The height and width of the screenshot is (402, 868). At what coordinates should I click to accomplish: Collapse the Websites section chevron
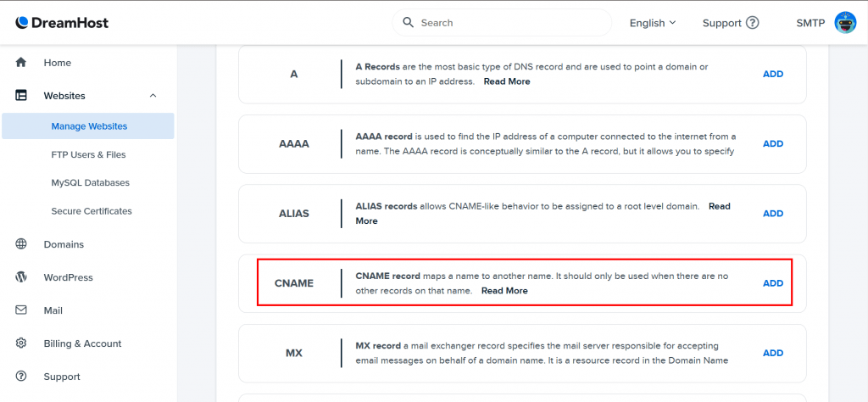(153, 96)
